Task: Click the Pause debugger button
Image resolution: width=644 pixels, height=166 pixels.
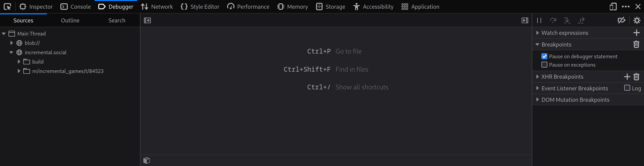Action: point(539,20)
